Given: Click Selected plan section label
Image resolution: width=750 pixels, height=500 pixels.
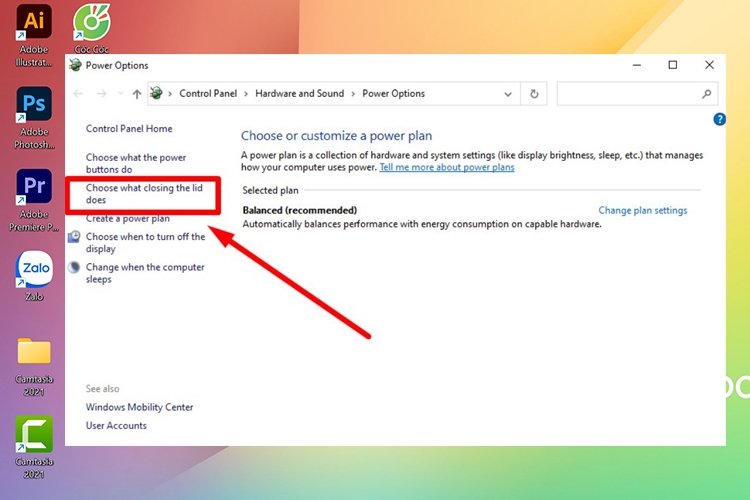Looking at the screenshot, I should [x=270, y=190].
